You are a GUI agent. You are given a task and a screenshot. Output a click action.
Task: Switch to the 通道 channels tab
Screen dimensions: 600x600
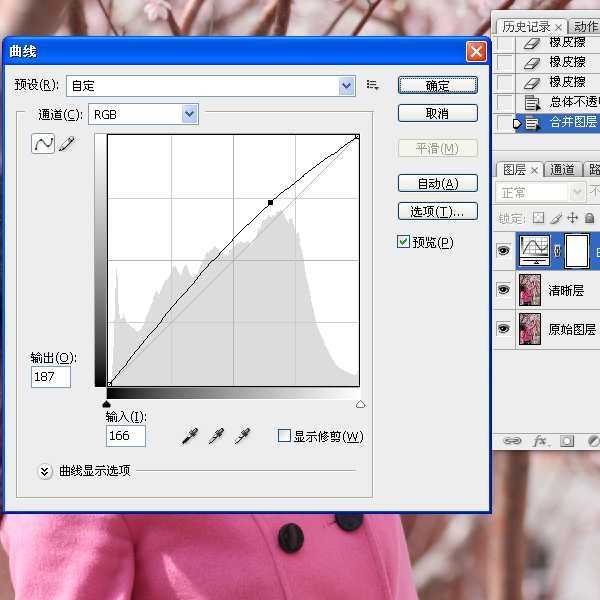563,170
